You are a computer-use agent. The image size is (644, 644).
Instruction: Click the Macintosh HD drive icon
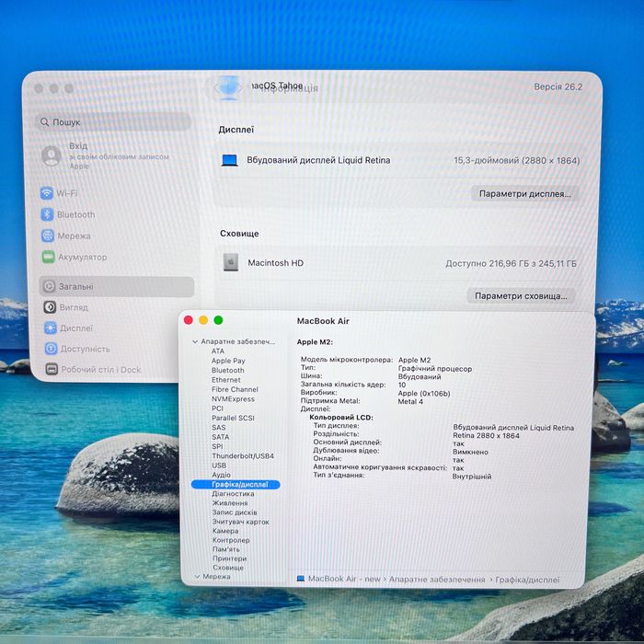[231, 262]
